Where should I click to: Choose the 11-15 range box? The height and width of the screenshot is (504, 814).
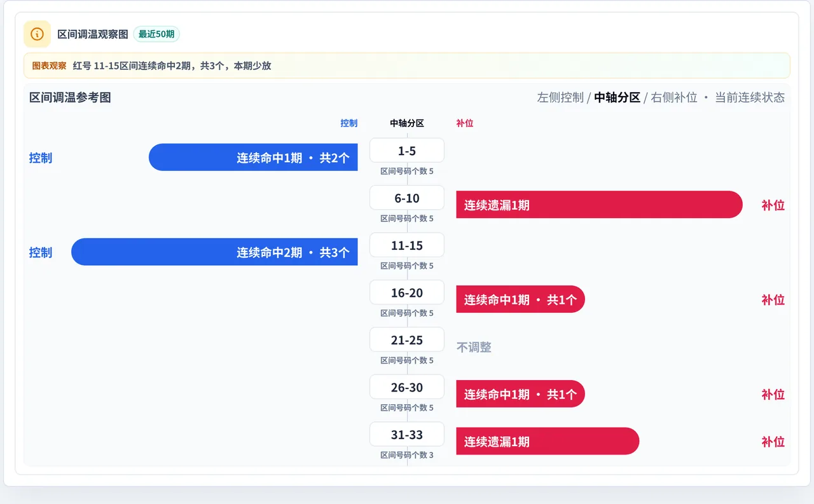tap(407, 245)
